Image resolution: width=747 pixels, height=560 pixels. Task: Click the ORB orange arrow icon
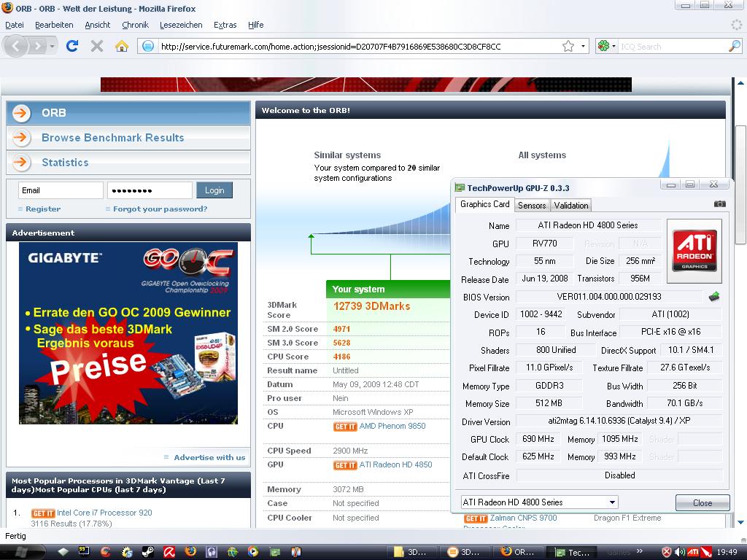21,113
